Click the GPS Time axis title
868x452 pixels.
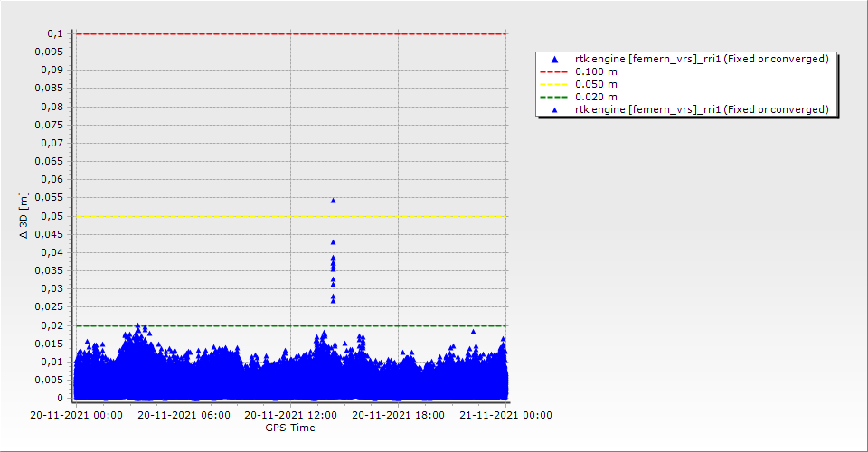point(290,428)
